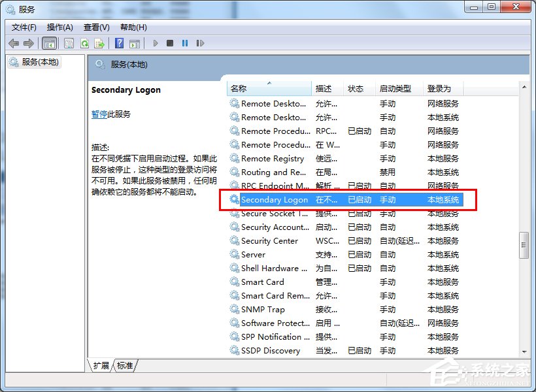Click the Refresh toolbar icon
This screenshot has height=392, width=536.
(85, 43)
